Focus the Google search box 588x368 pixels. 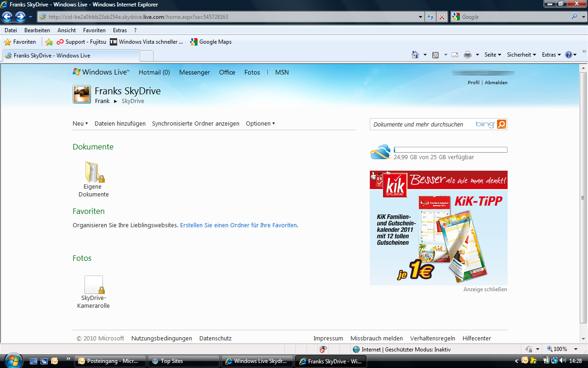click(x=514, y=17)
